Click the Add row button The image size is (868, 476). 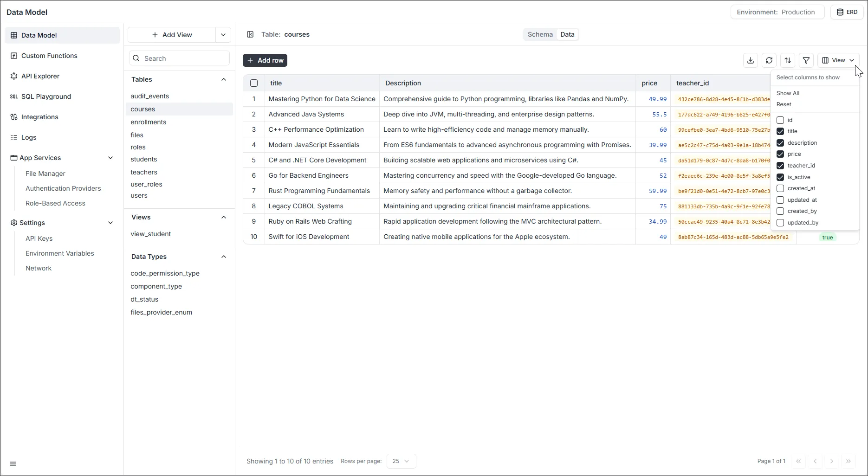pyautogui.click(x=265, y=60)
